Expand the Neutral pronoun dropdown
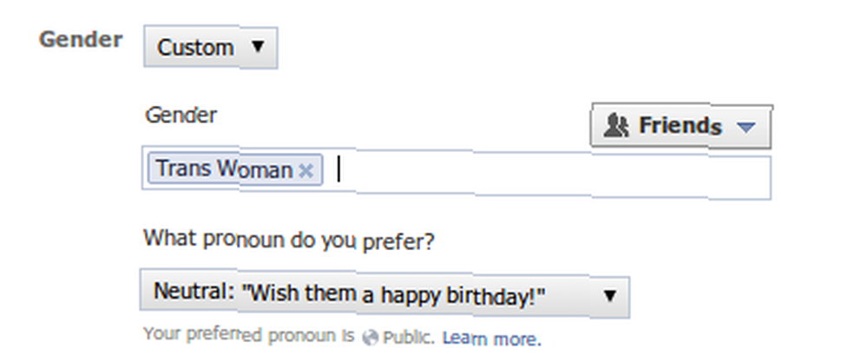 point(385,293)
